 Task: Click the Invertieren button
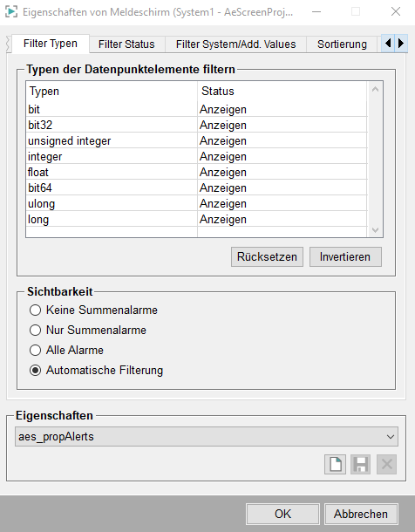point(345,256)
